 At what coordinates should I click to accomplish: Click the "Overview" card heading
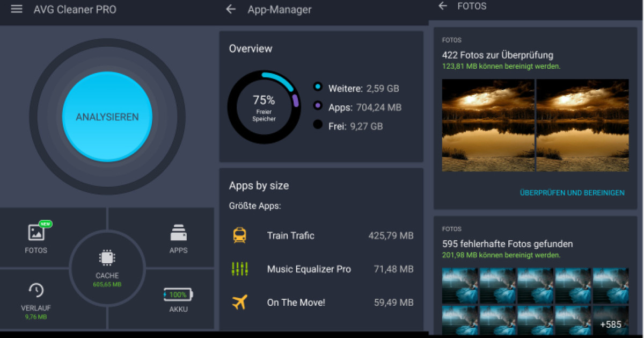tap(251, 48)
